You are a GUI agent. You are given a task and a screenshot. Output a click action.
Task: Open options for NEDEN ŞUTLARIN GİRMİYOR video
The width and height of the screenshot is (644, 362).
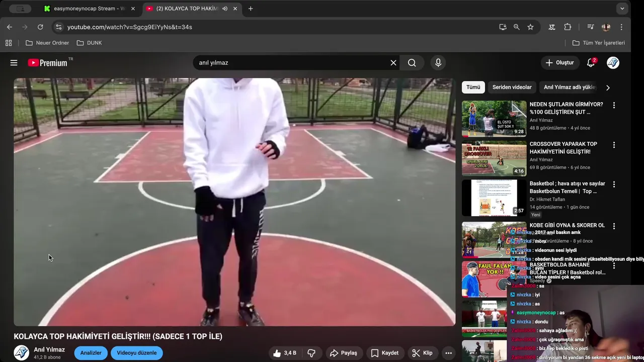(614, 105)
